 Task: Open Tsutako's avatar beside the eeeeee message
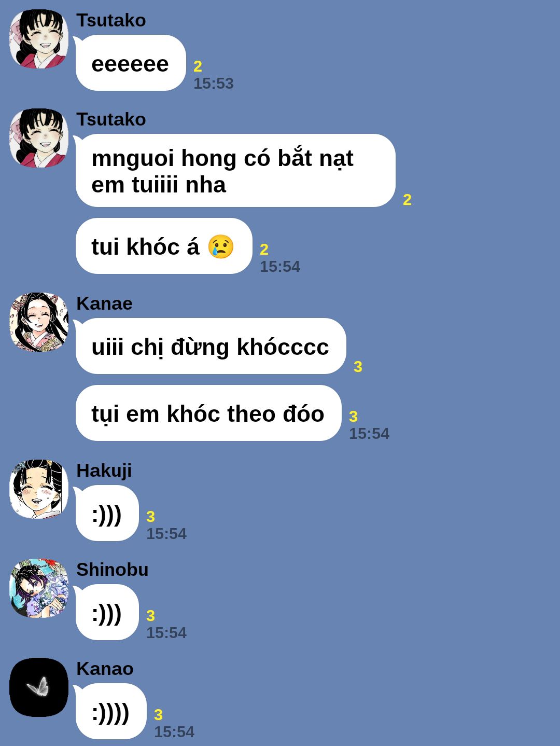coord(39,39)
